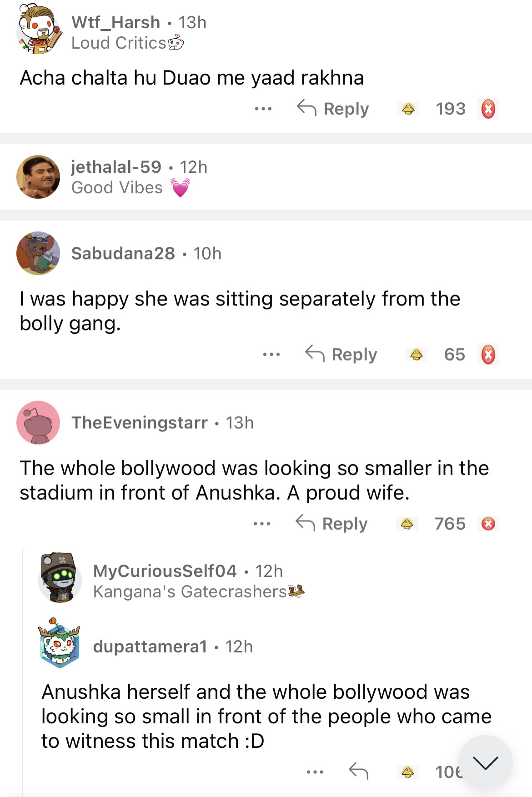The image size is (532, 797).
Task: Open more options on Sabudana28's comment
Action: [271, 355]
